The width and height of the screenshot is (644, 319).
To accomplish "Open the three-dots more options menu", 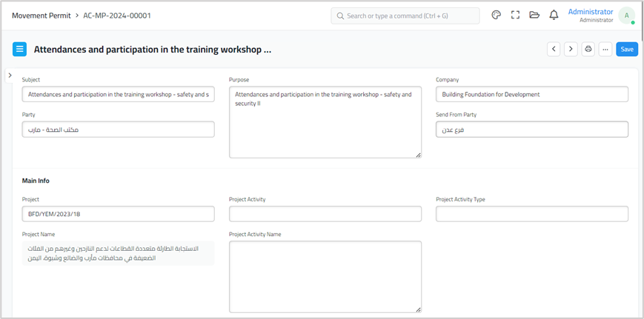I will click(x=605, y=50).
